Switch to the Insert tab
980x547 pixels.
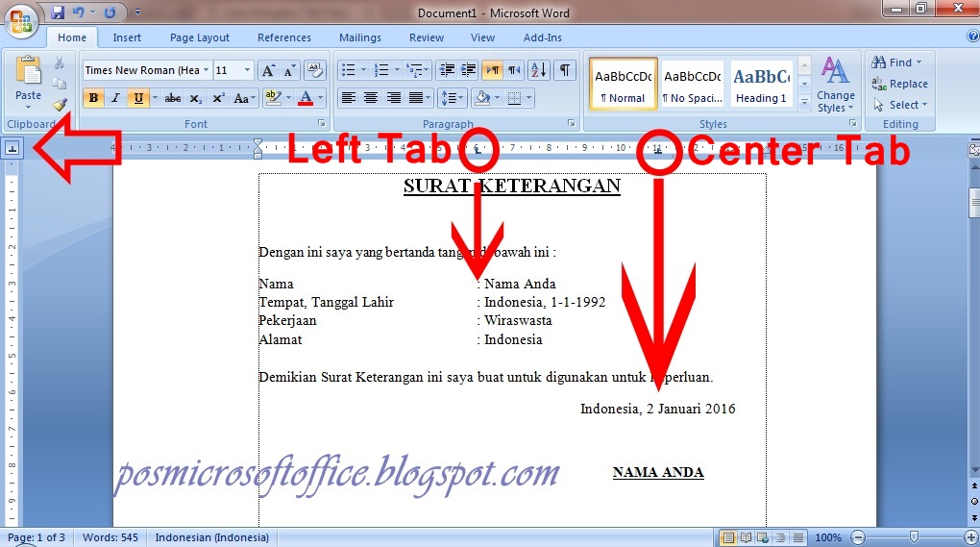point(127,37)
